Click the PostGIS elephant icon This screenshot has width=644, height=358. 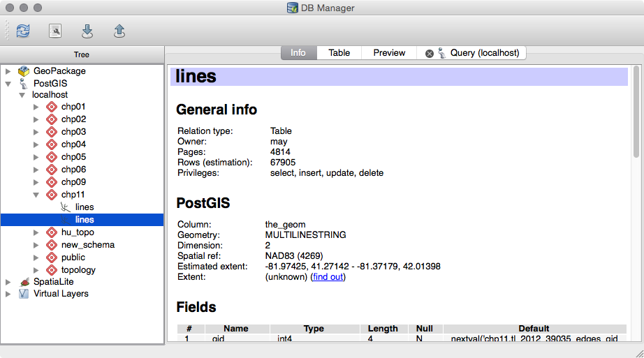click(x=24, y=84)
